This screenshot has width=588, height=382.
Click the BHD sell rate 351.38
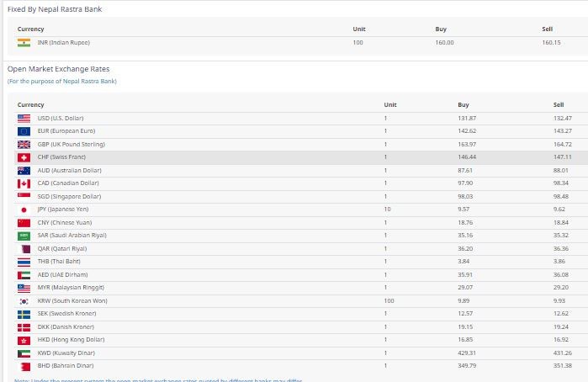coord(563,365)
